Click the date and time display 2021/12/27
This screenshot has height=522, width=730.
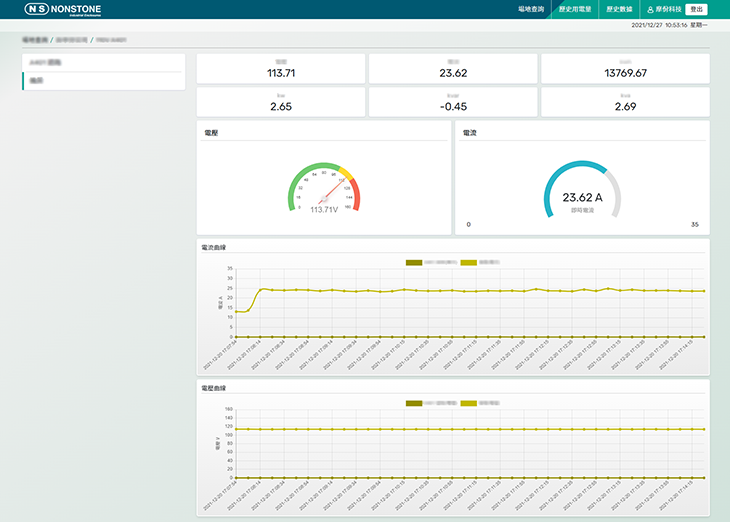669,25
